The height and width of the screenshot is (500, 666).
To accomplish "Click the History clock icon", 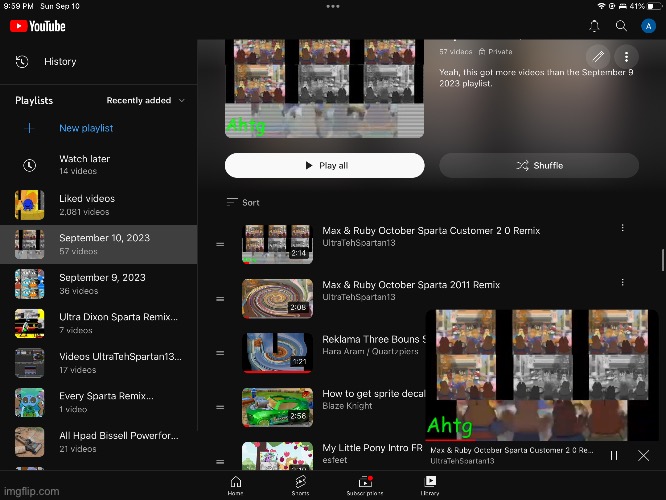I will point(22,62).
